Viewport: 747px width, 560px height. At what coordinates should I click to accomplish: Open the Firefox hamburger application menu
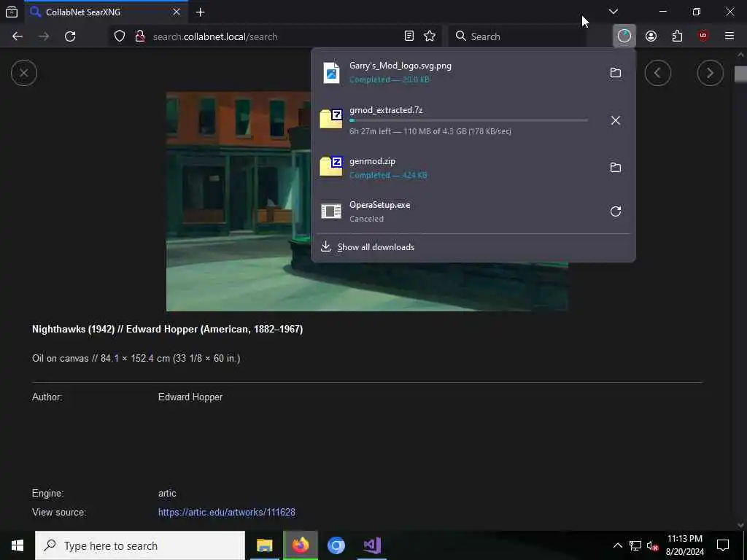click(x=729, y=36)
